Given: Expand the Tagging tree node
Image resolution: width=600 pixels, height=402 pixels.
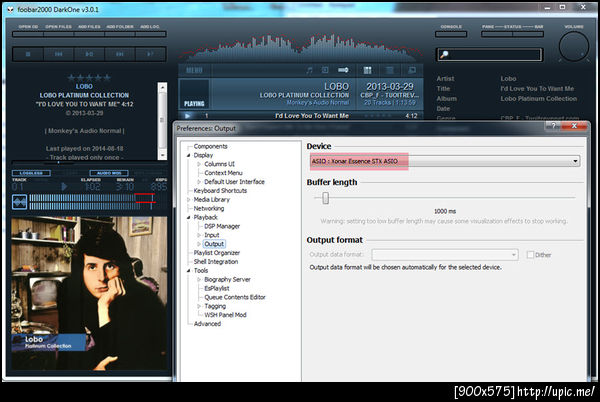Looking at the screenshot, I should 199,306.
